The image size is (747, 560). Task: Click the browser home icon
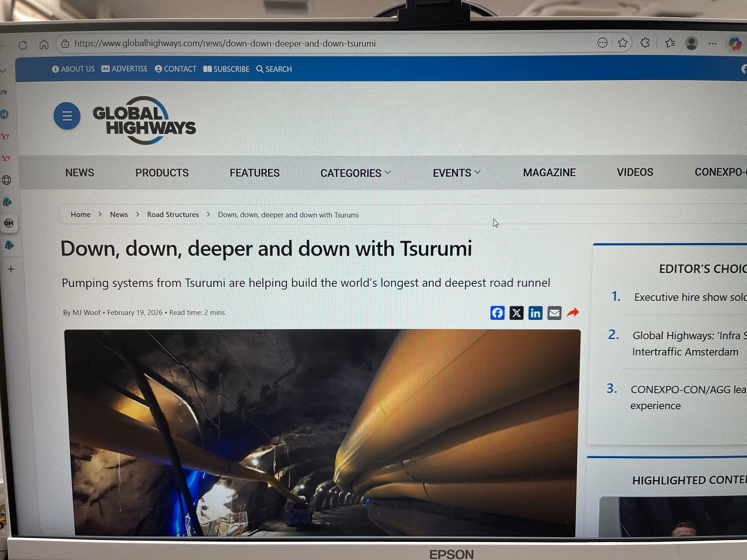click(44, 45)
